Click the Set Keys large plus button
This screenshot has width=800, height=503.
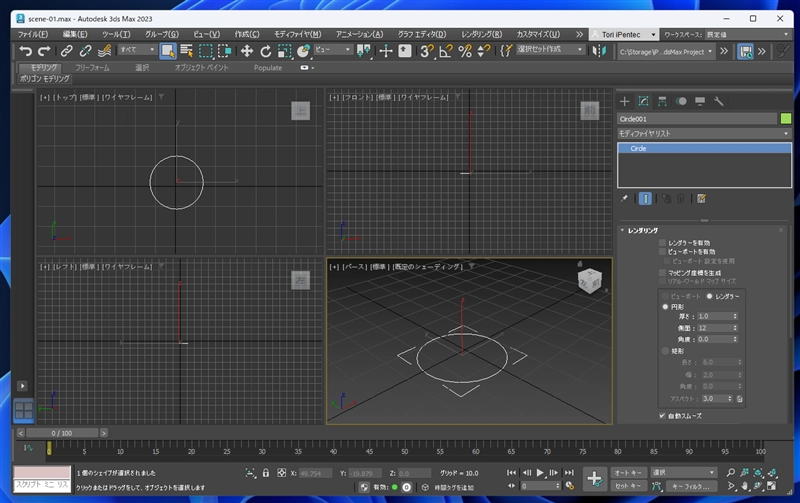(594, 479)
